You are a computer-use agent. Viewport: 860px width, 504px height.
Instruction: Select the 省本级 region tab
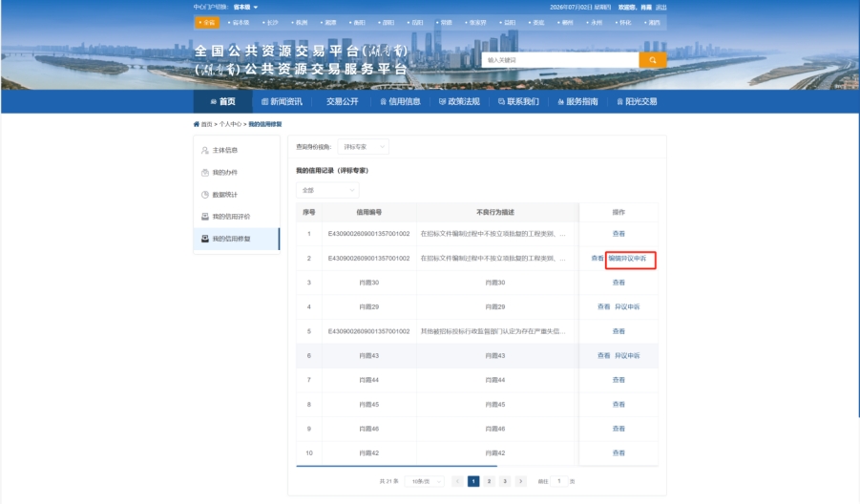click(239, 23)
